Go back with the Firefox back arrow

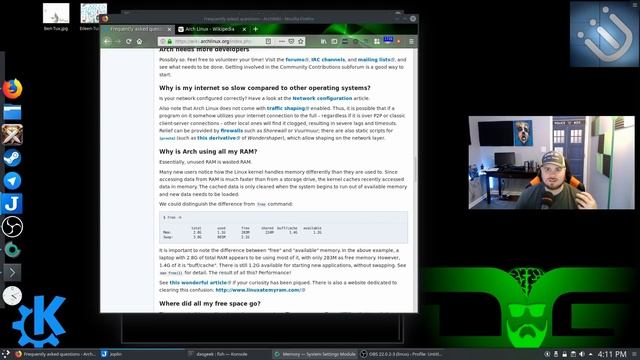tap(107, 41)
